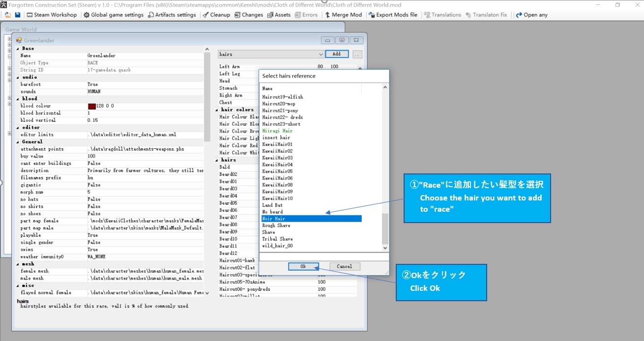Viewport: 644px width, 341px height.
Task: Click the Add button beside hairs dropdown
Action: (x=337, y=54)
